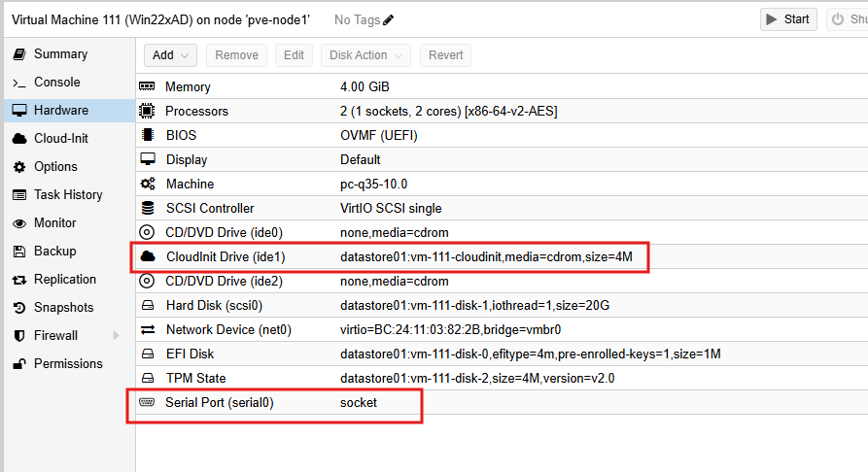Click the SCSI Controller database icon
The height and width of the screenshot is (472, 868).
148,208
